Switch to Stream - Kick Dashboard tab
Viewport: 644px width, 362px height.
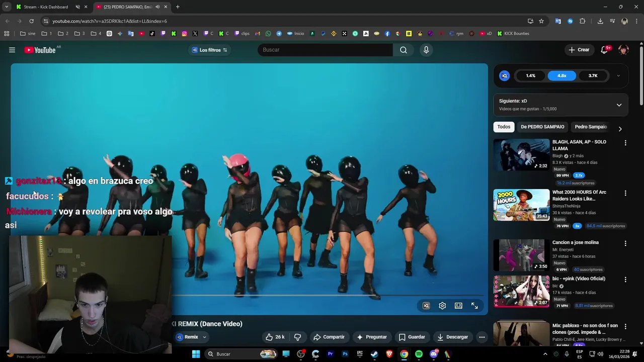click(x=46, y=7)
